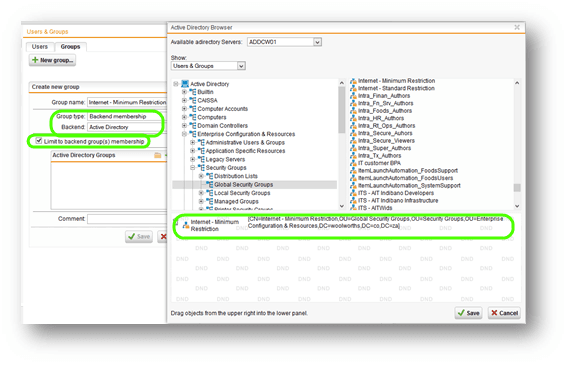
Task: Click the group list scrollbar up arrow
Action: click(x=517, y=83)
